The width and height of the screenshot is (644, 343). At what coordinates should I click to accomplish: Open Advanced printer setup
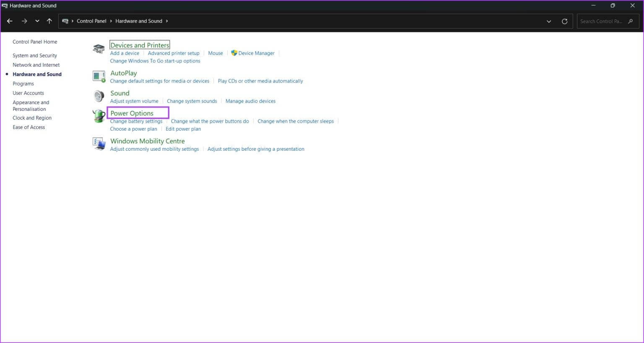coord(174,53)
